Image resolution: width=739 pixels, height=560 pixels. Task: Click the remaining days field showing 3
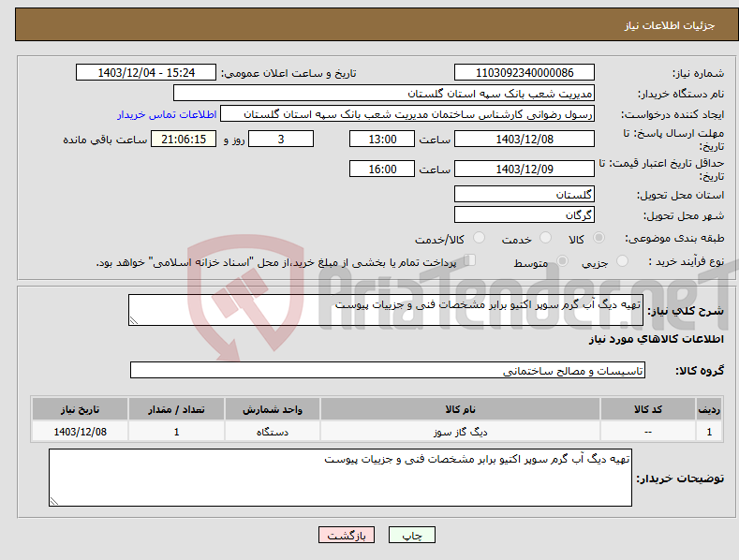(x=281, y=139)
